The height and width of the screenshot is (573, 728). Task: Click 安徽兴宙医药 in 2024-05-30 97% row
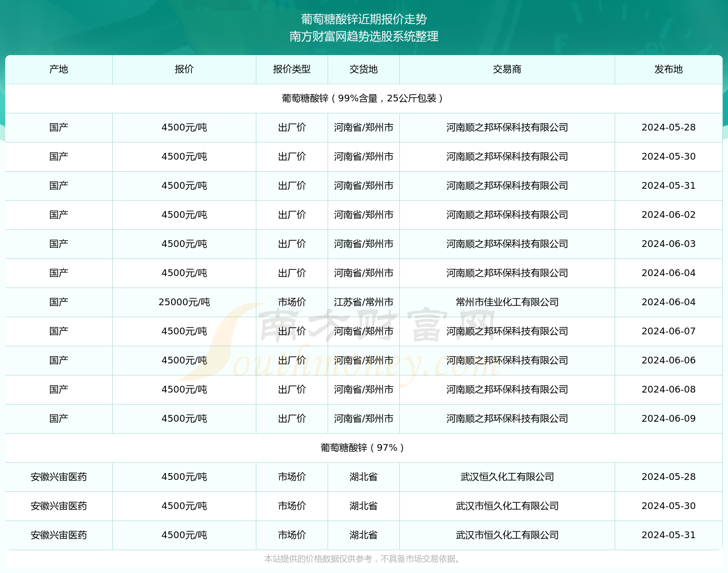(x=59, y=506)
